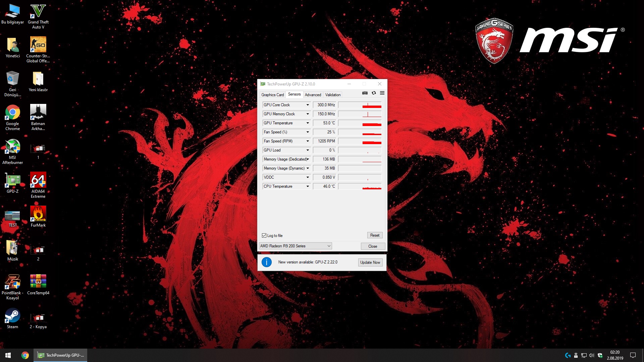Viewport: 644px width, 362px height.
Task: Expand the GPU Core Clock sensor dropdown
Action: (308, 105)
